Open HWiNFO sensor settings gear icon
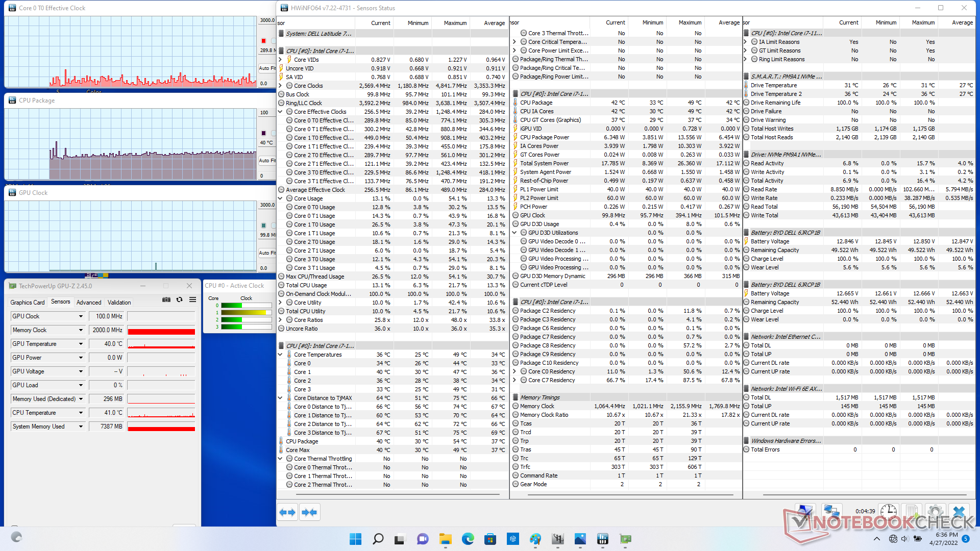This screenshot has height=551, width=980. click(935, 512)
